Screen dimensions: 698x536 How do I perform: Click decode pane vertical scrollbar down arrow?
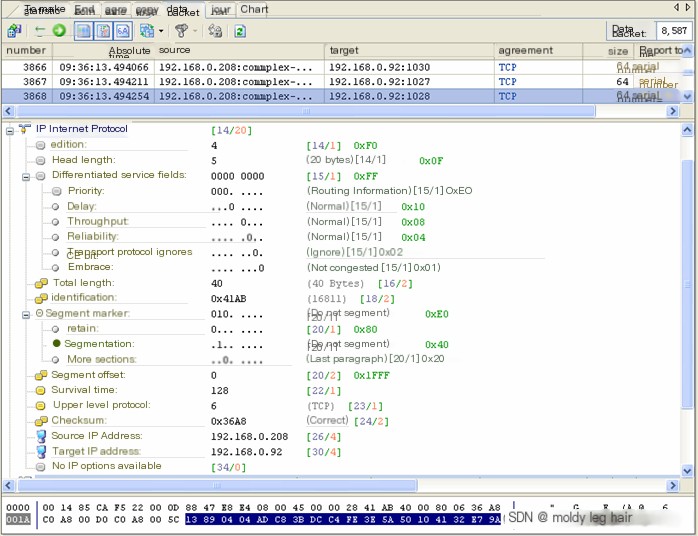pyautogui.click(x=687, y=471)
